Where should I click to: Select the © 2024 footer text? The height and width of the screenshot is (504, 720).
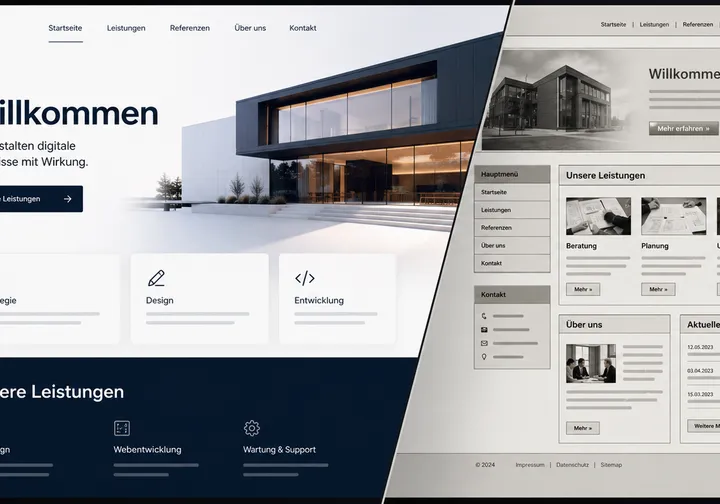point(485,465)
